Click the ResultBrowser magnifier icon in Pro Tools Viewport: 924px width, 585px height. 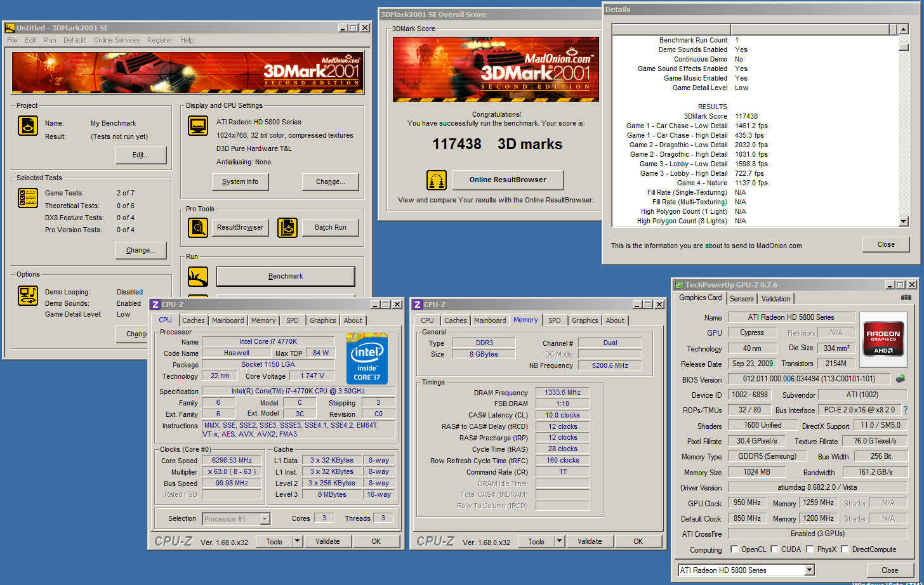(198, 227)
